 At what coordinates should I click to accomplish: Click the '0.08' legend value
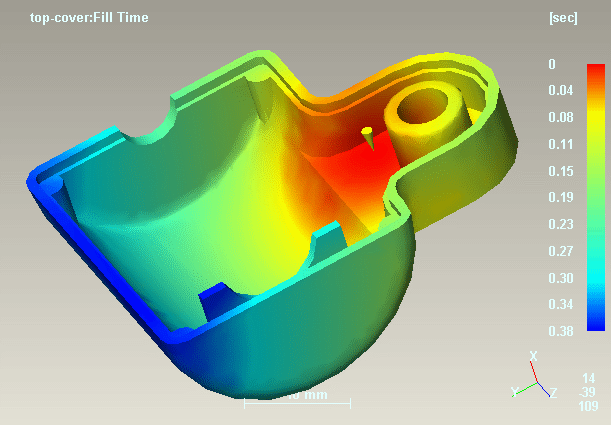[x=561, y=117]
